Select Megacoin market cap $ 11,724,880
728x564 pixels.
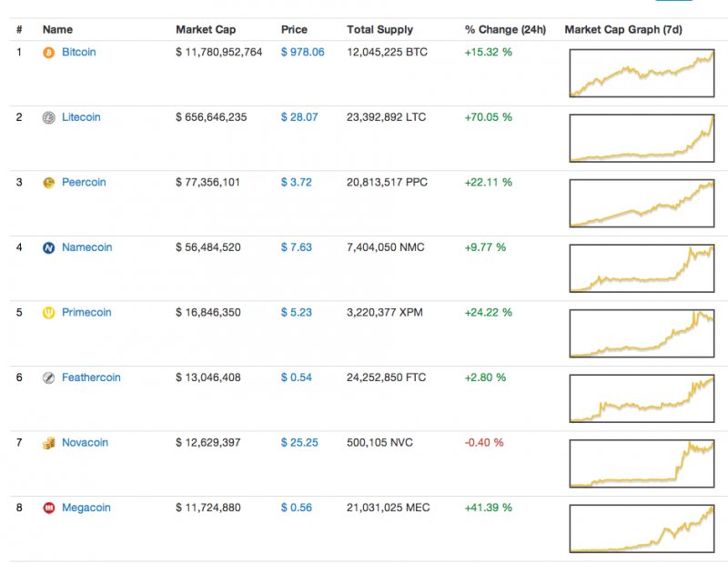[x=208, y=508]
